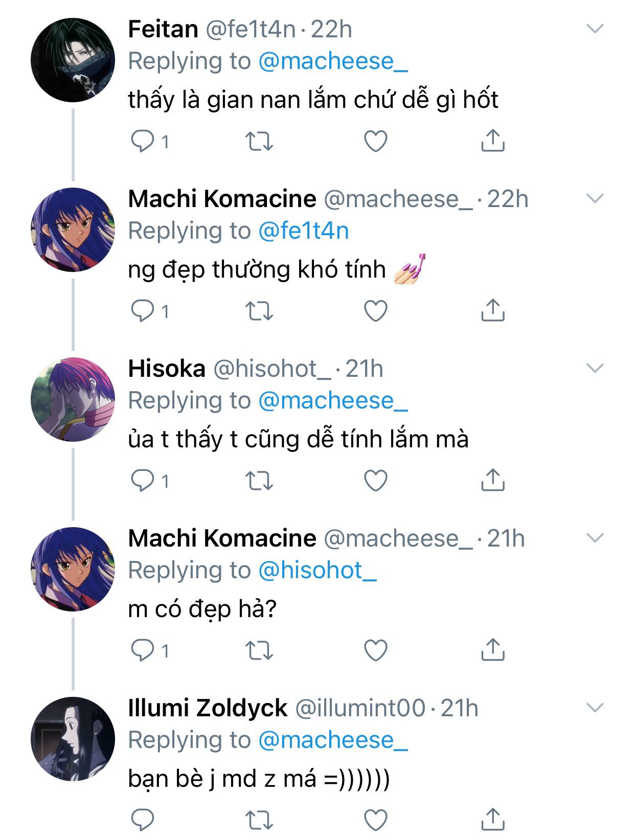Retweet Feitan's reply tweet
Image resolution: width=635 pixels, height=840 pixels.
(x=259, y=142)
